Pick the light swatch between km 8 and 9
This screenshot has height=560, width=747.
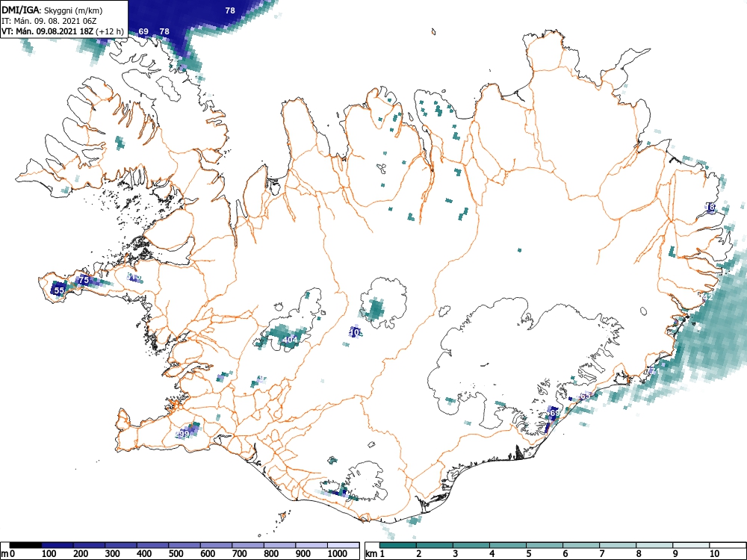click(x=654, y=545)
